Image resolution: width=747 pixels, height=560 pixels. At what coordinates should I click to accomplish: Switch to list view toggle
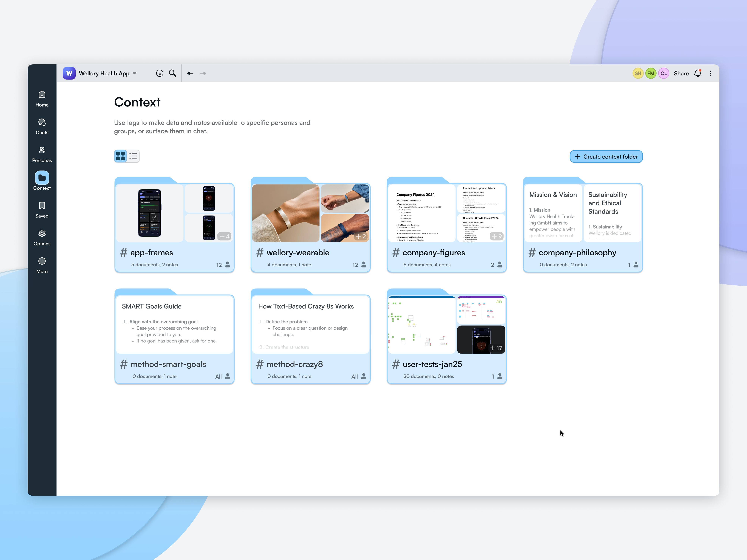tap(133, 156)
